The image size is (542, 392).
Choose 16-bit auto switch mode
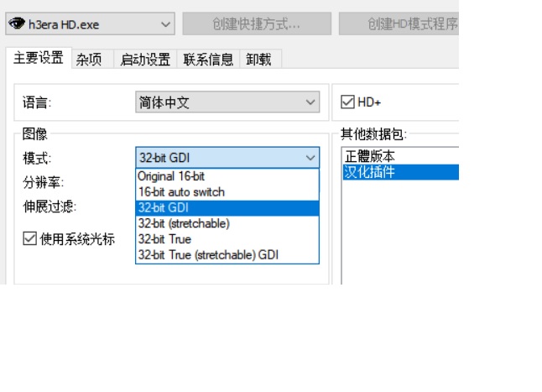click(x=181, y=192)
